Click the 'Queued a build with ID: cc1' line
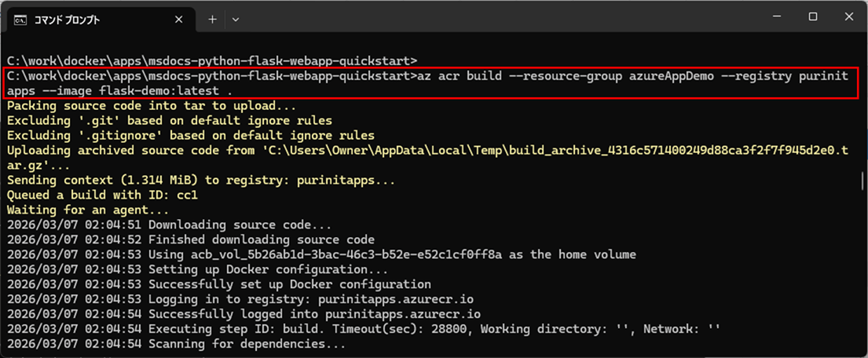868x358 pixels. [x=102, y=195]
